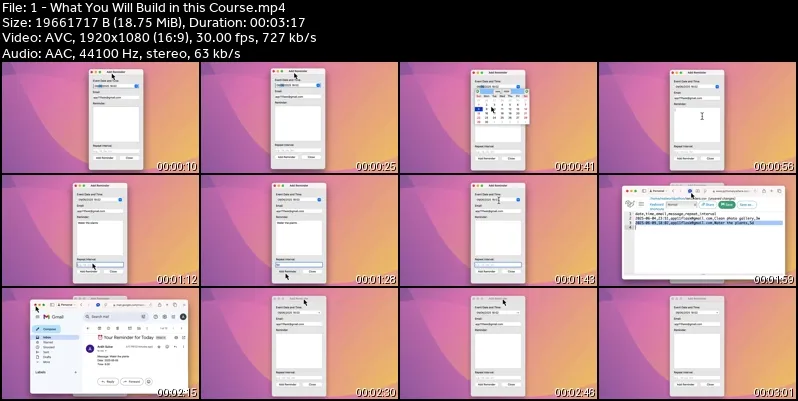
Task: Click next month arrow in calendar popup
Action: click(526, 92)
